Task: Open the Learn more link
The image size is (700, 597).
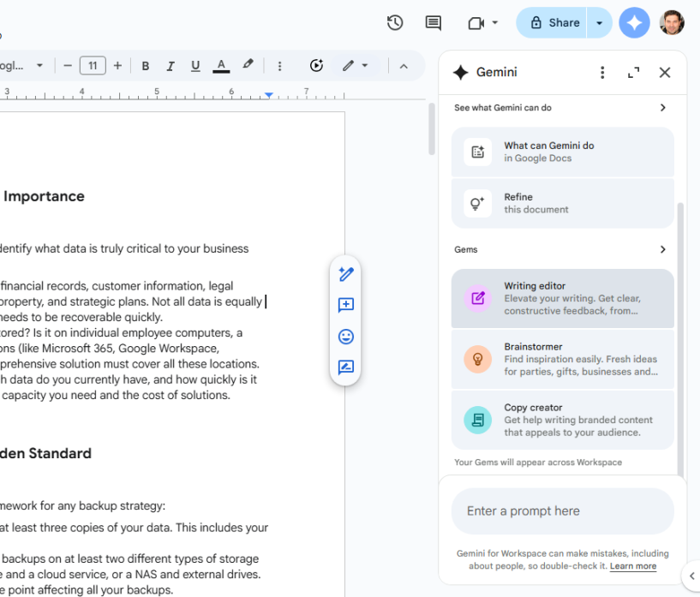Action: point(633,566)
